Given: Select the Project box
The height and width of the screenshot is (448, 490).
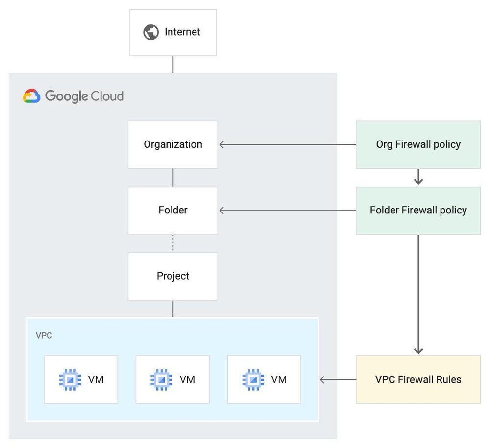Looking at the screenshot, I should (172, 276).
